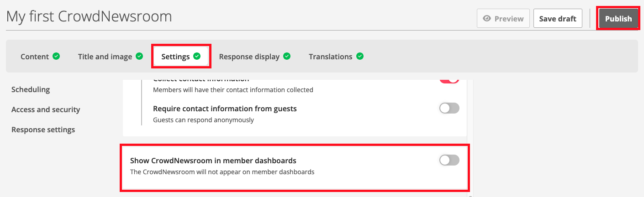Click the green checkmark beside Settings
The image size is (644, 197).
(x=197, y=57)
